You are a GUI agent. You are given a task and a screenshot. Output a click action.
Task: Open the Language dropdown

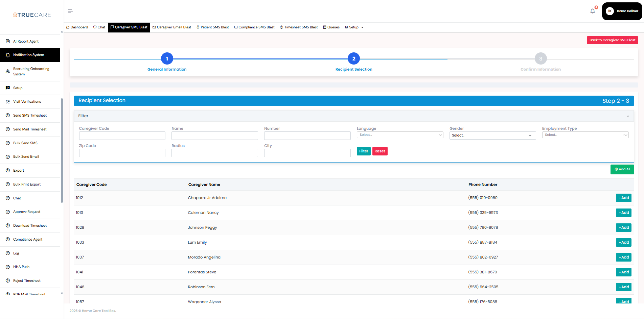point(400,135)
